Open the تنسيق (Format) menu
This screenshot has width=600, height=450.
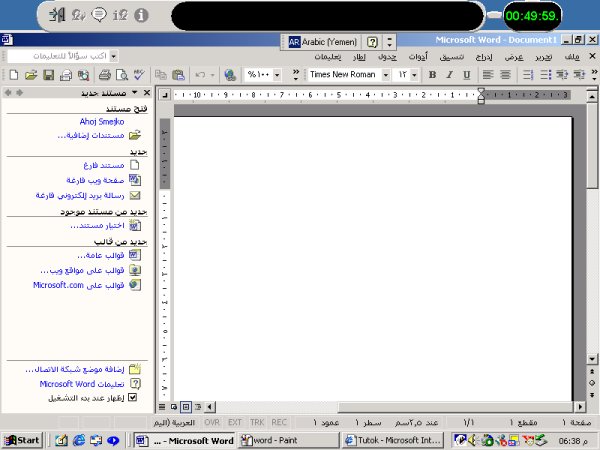(x=452, y=57)
